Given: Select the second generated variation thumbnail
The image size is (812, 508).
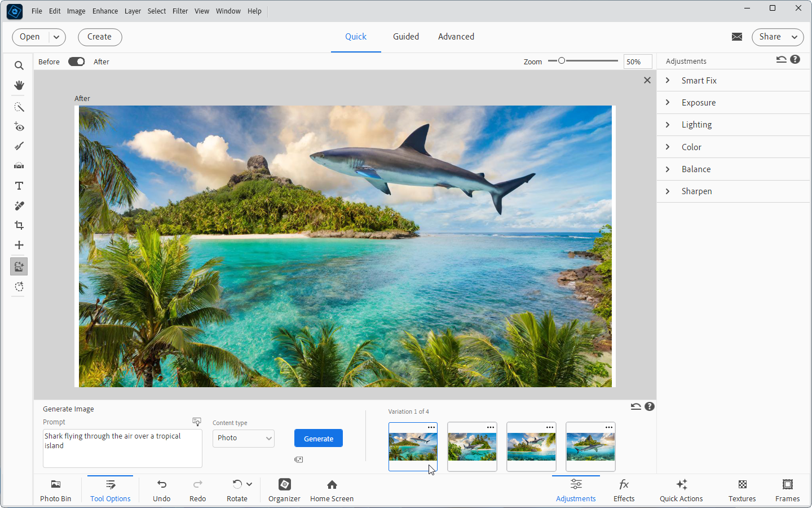Looking at the screenshot, I should 472,447.
